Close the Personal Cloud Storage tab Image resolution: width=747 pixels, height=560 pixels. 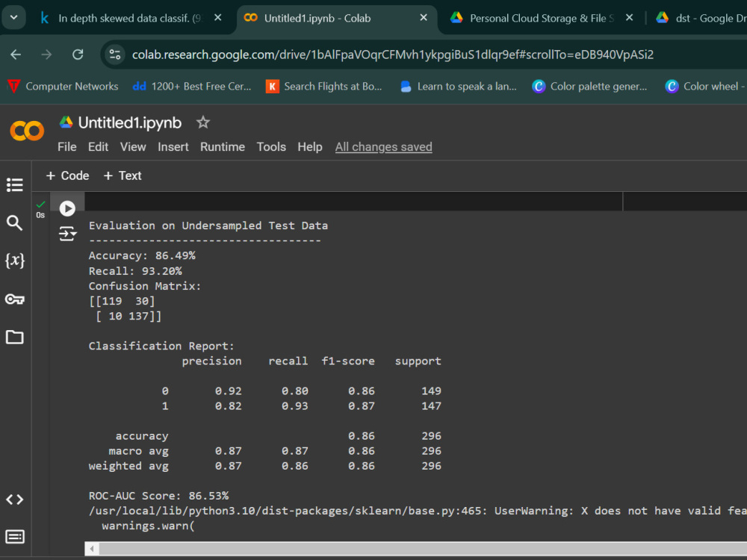tap(629, 18)
